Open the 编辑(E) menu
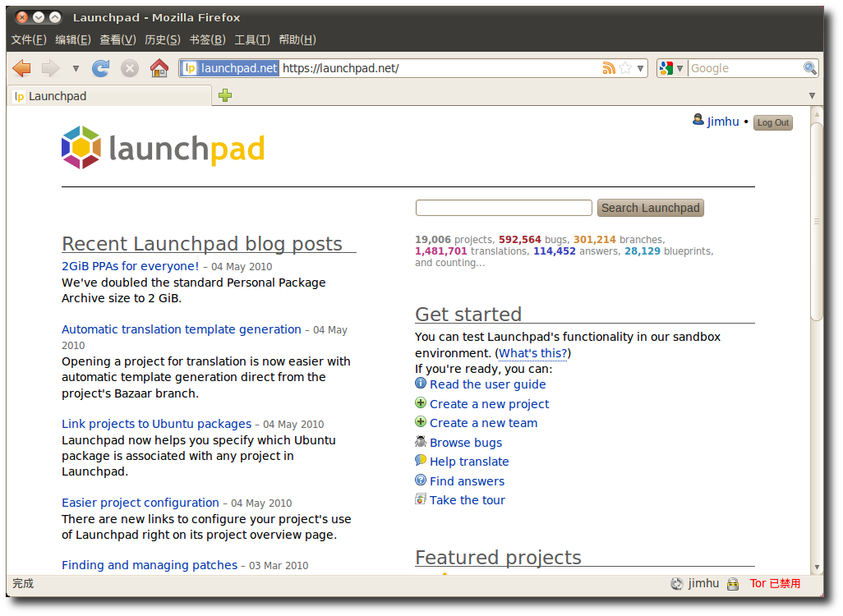The height and width of the screenshot is (616, 843). click(72, 39)
